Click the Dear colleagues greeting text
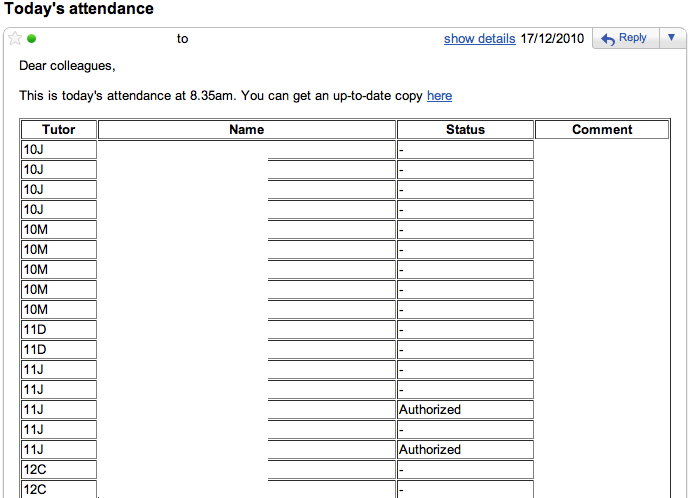 pos(67,66)
